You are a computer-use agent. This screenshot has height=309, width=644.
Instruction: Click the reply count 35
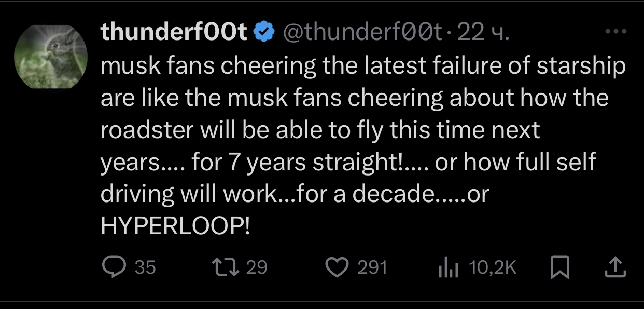145,268
